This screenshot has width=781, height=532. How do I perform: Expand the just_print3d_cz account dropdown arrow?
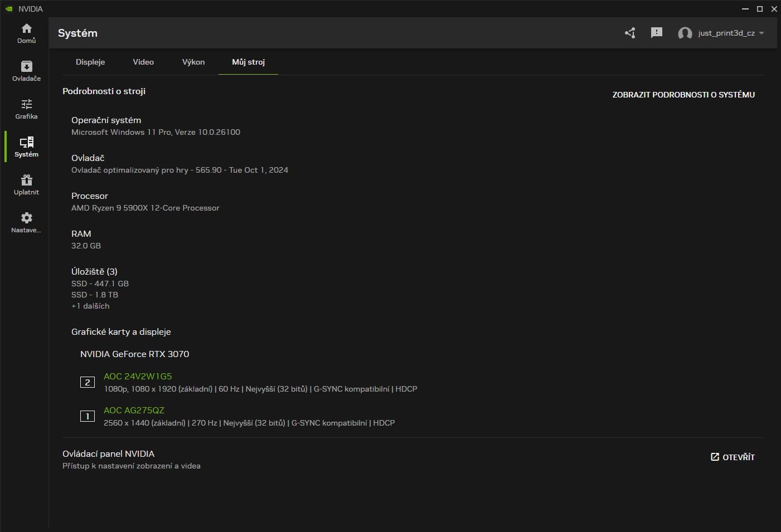[761, 33]
